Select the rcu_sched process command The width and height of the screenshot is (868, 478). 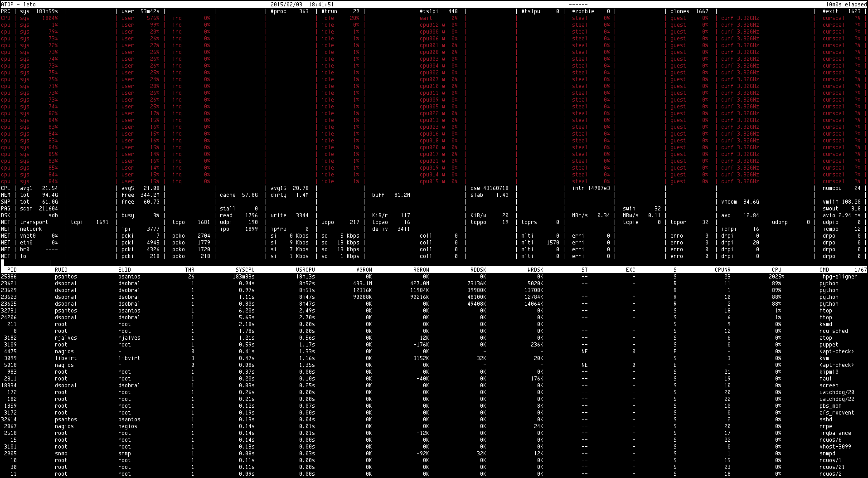[x=834, y=331]
